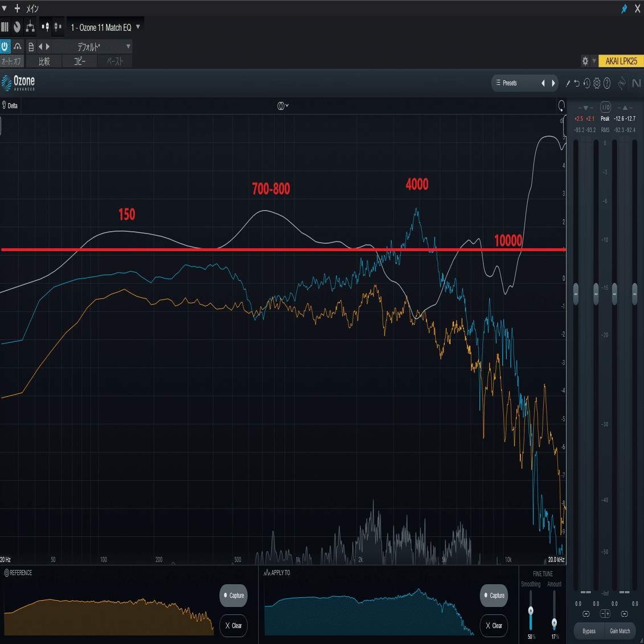Toggle the Bypass button
The image size is (644, 644).
[589, 631]
